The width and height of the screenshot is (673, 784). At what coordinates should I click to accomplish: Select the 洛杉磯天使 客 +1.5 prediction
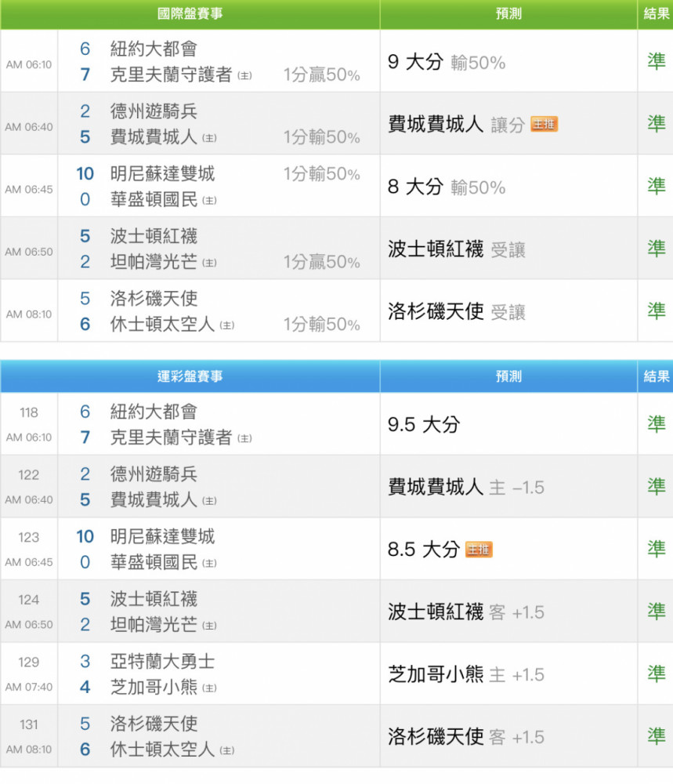(466, 737)
